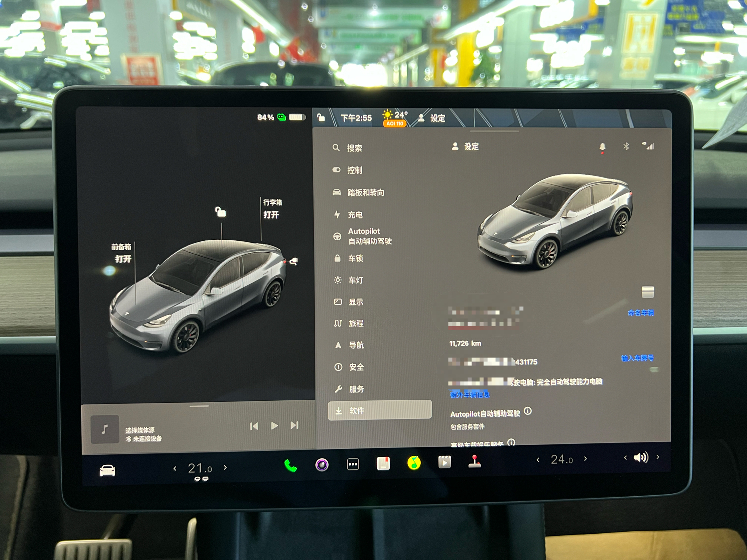Tap the car image in the settings panel
The width and height of the screenshot is (747, 560).
pyautogui.click(x=556, y=221)
